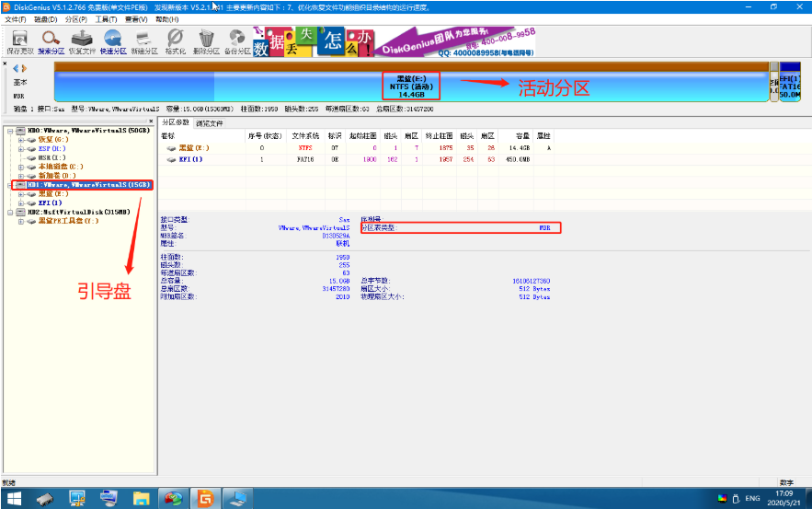Image resolution: width=812 pixels, height=509 pixels.
Task: Open Search Partitions (搜索分区) magnifier tool
Action: point(51,41)
